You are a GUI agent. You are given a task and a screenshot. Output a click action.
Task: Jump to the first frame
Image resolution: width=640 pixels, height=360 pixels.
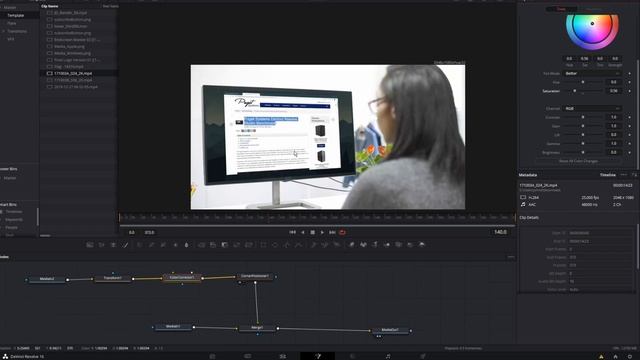pos(292,232)
